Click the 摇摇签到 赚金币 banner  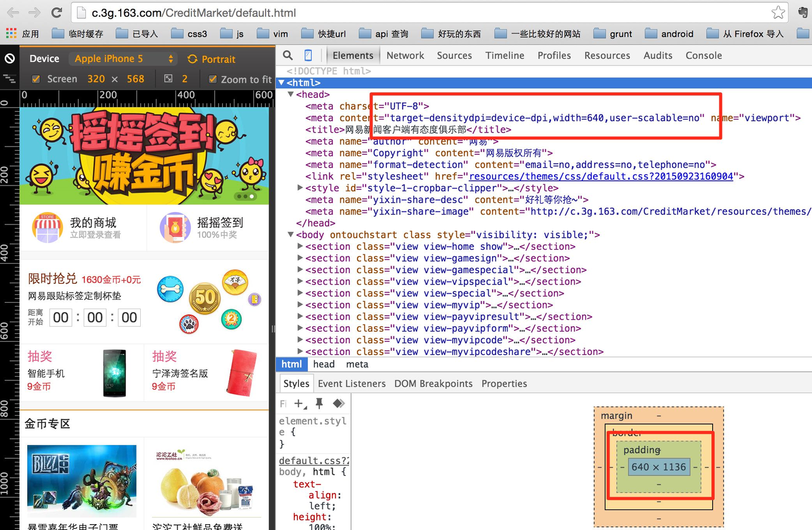pyautogui.click(x=144, y=156)
